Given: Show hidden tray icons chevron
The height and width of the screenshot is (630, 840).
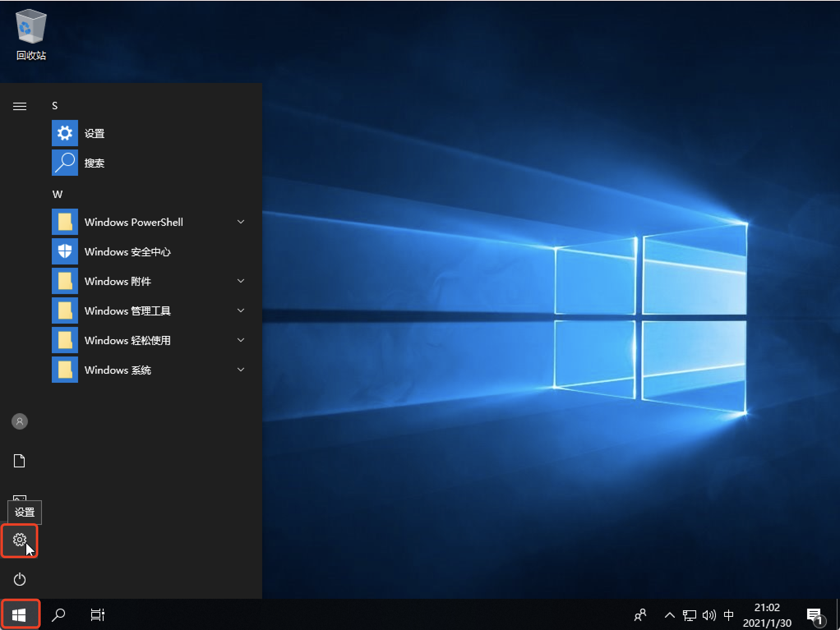Looking at the screenshot, I should pos(669,615).
